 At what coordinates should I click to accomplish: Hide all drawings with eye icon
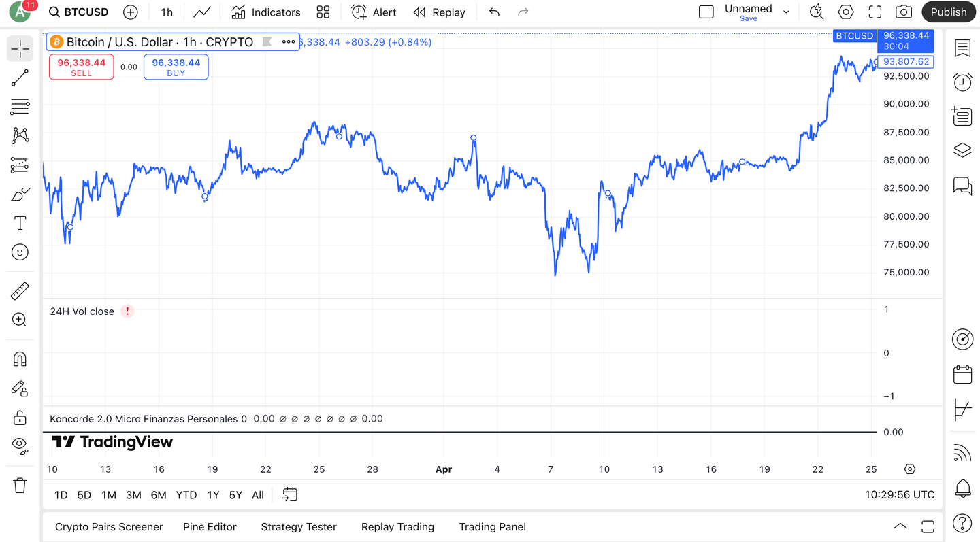(20, 445)
